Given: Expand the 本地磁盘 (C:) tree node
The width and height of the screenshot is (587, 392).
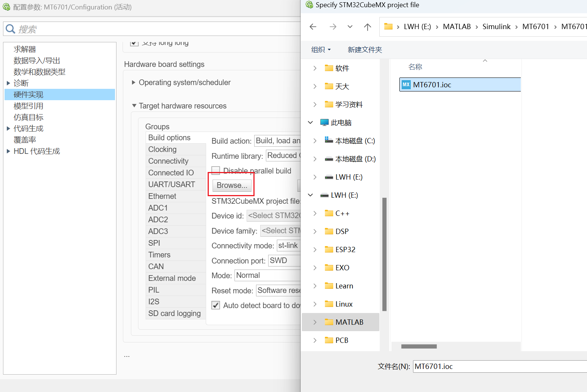Looking at the screenshot, I should point(315,141).
